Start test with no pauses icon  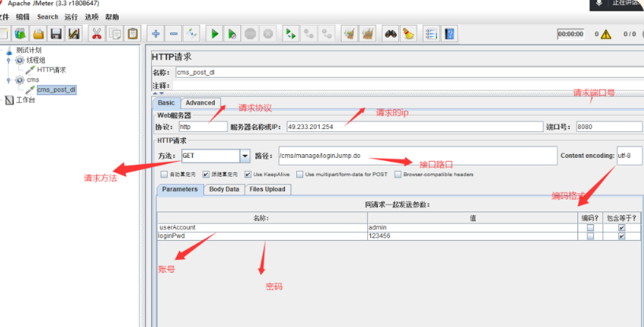click(233, 34)
